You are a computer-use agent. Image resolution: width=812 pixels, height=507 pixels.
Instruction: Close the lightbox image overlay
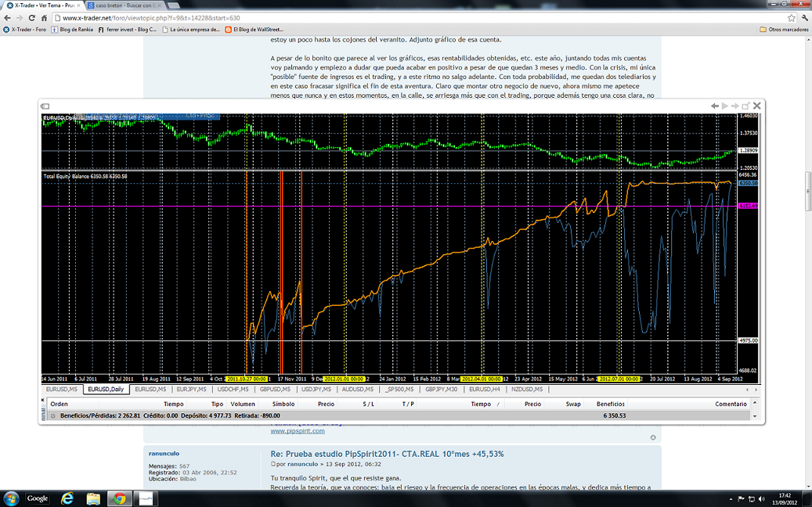(x=756, y=106)
